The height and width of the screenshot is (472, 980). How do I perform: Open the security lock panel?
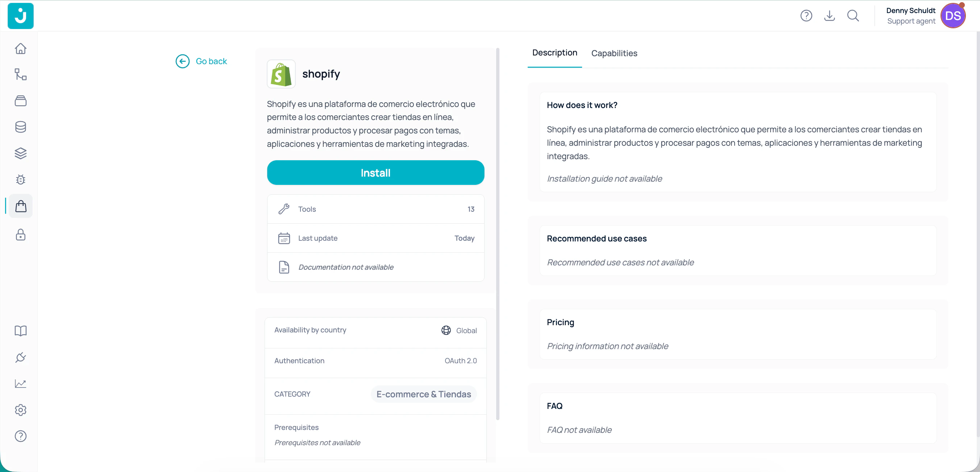point(21,235)
